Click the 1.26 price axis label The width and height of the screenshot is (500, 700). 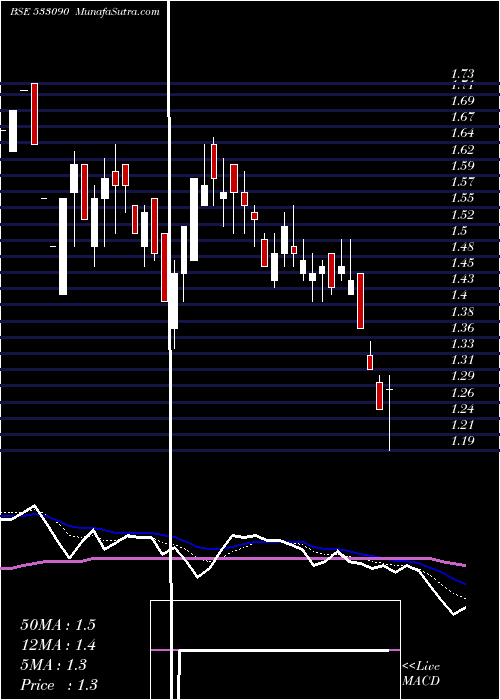(x=462, y=392)
